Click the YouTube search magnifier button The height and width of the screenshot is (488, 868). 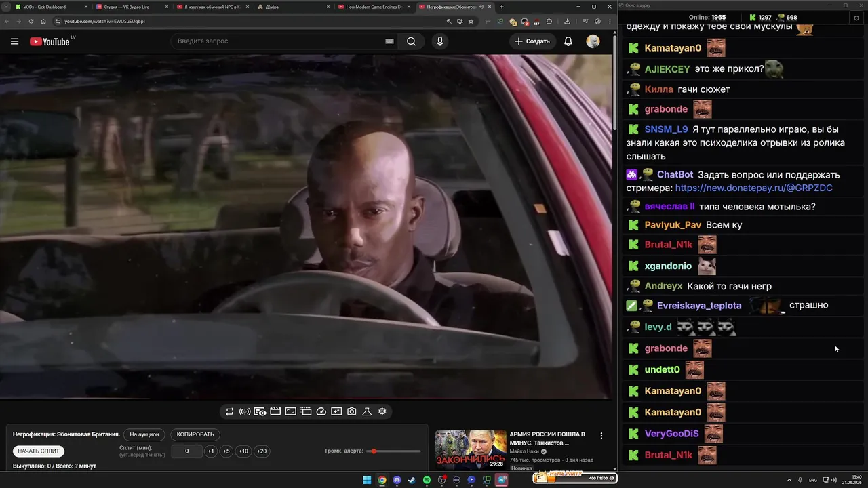(411, 41)
